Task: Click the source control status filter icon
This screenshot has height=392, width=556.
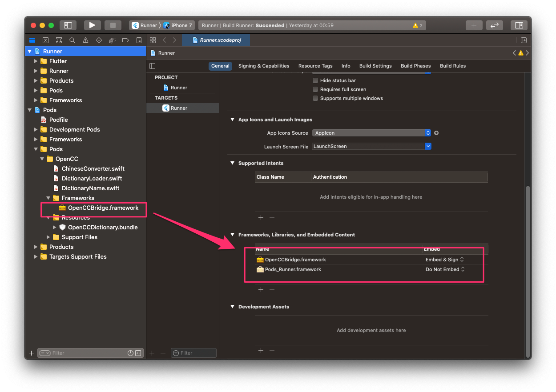Action: (138, 353)
